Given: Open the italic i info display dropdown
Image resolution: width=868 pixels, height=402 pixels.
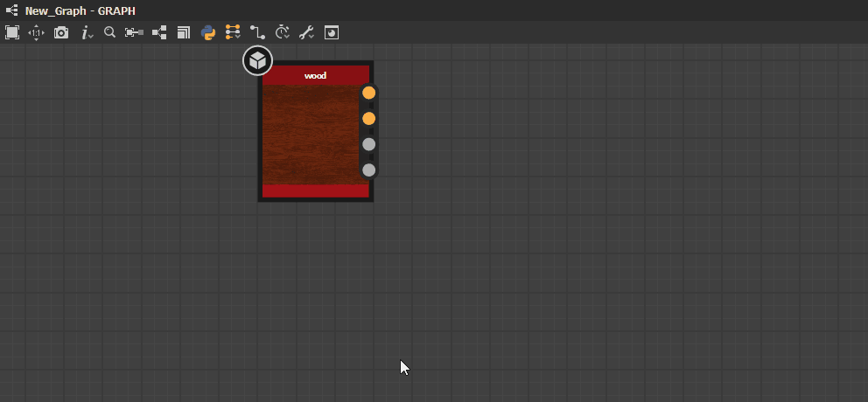Looking at the screenshot, I should (x=87, y=33).
